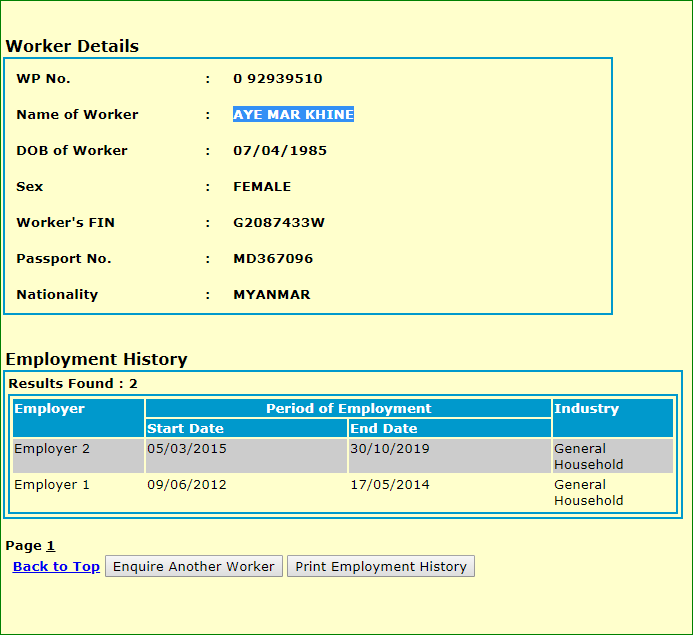This screenshot has height=635, width=693.
Task: Click the Nationality value MYANMAR
Action: pyautogui.click(x=271, y=295)
